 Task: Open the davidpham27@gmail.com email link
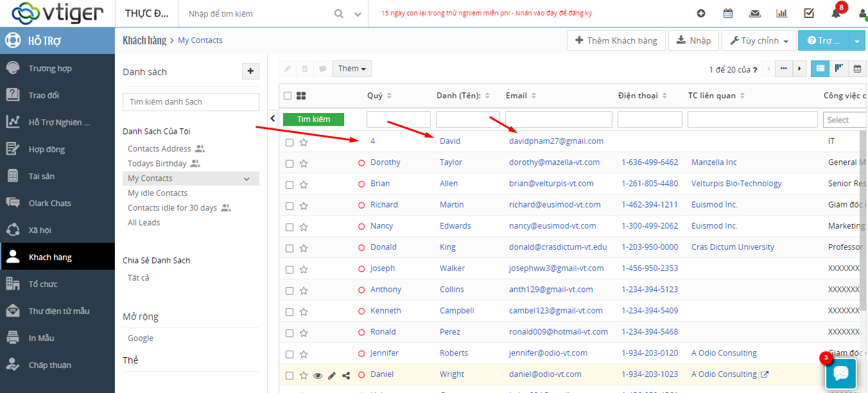click(x=556, y=141)
